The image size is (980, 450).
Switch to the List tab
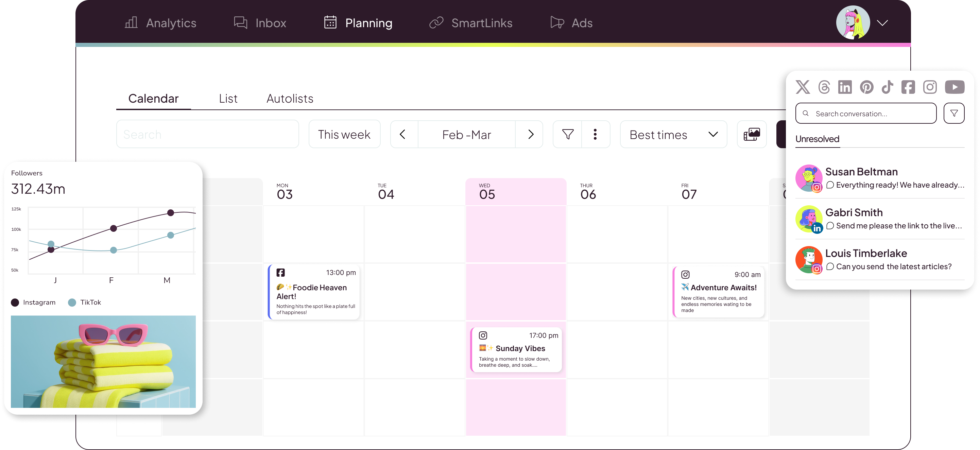[228, 98]
